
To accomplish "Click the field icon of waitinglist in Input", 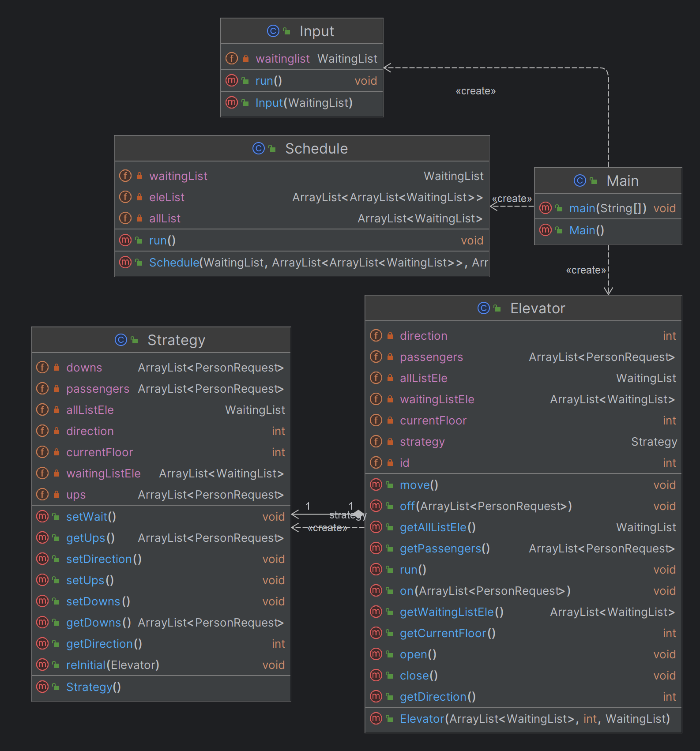I will tap(232, 58).
